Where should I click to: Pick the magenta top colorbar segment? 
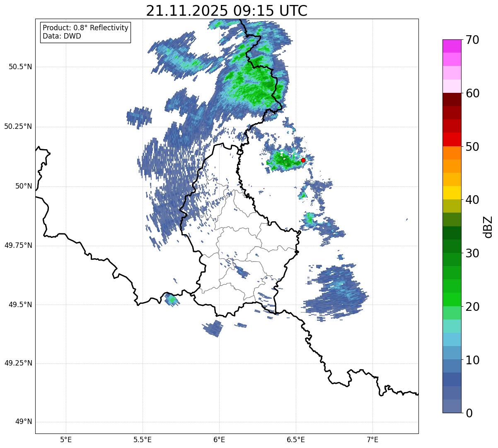click(452, 46)
